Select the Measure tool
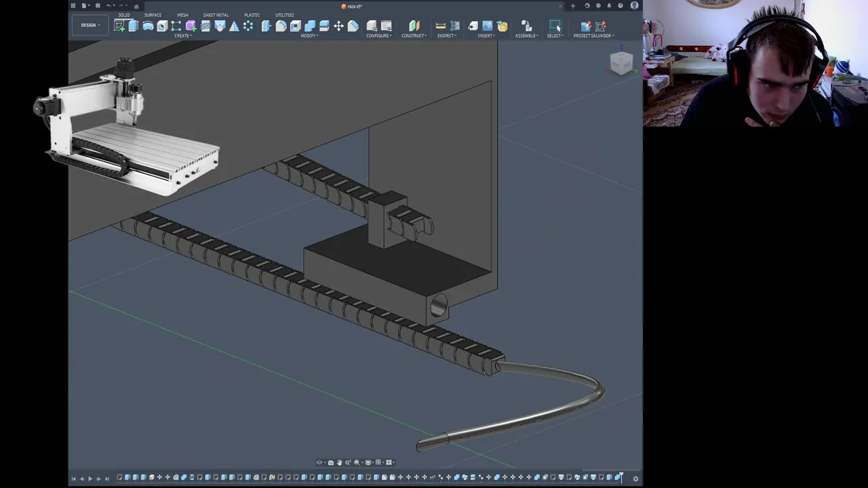The image size is (868, 488). pos(440,26)
